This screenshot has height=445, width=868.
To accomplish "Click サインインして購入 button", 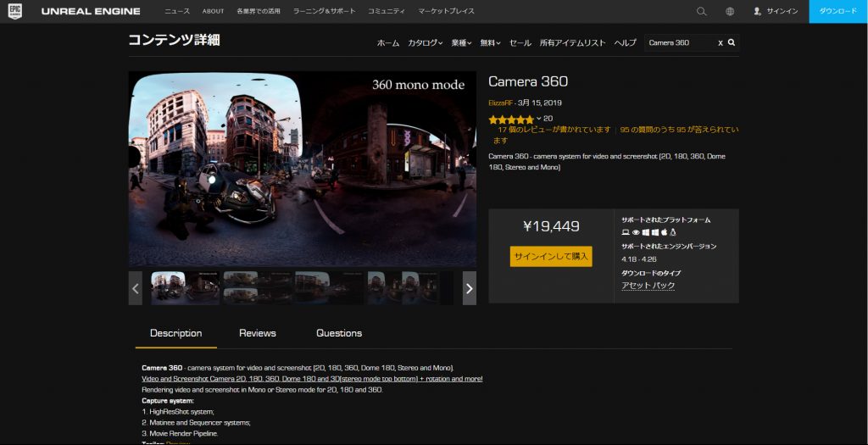I will tap(551, 256).
